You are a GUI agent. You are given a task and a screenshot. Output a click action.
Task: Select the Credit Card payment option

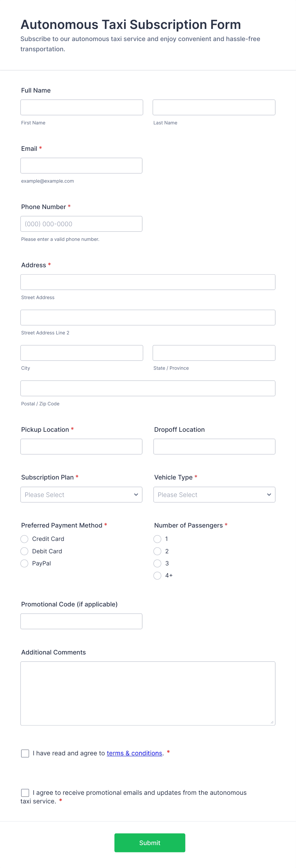tap(24, 539)
